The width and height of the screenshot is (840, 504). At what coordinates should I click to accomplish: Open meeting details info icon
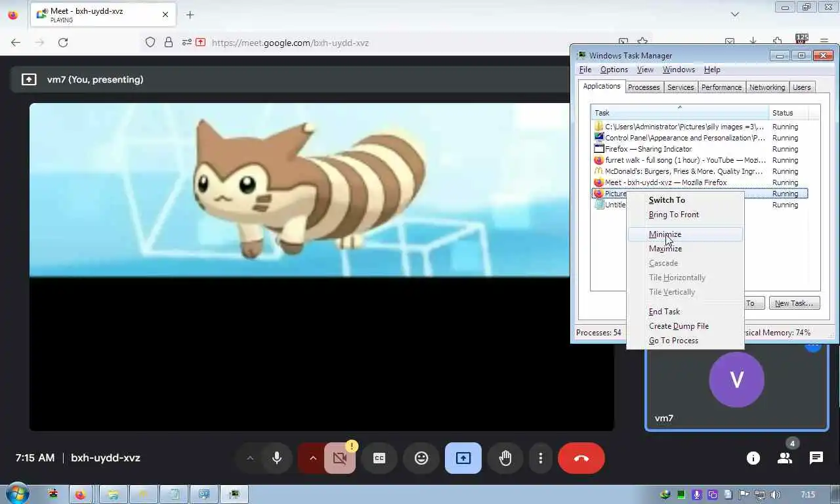point(753,458)
